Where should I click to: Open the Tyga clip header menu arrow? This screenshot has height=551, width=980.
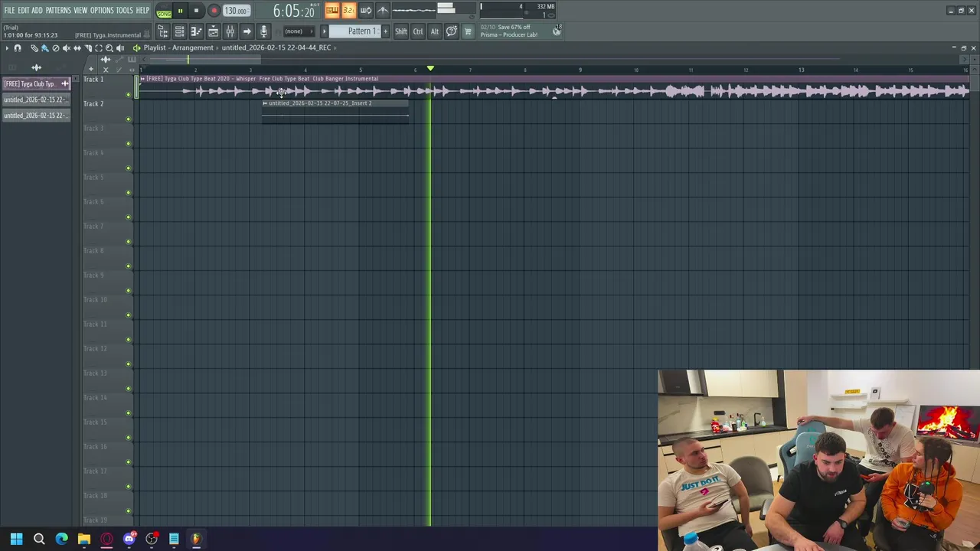coord(142,79)
